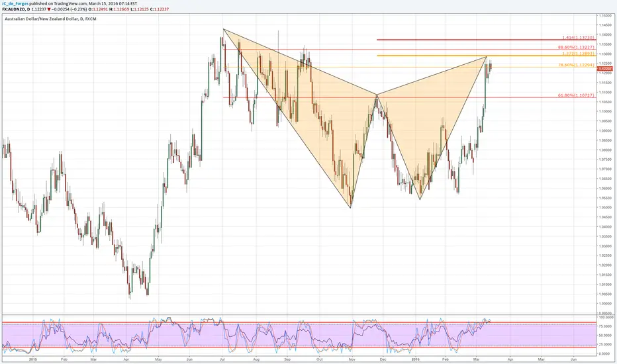
Task: Click the 1.15000 price axis label
Action: click(605, 16)
